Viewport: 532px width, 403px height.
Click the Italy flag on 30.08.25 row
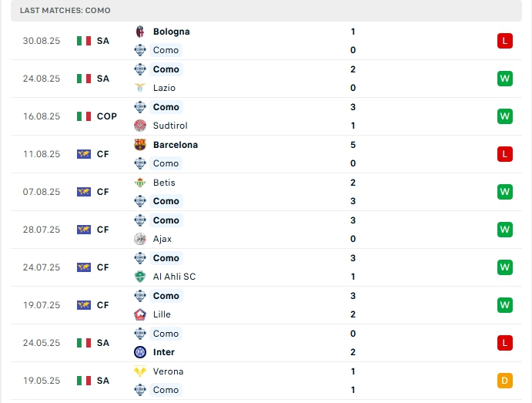84,41
